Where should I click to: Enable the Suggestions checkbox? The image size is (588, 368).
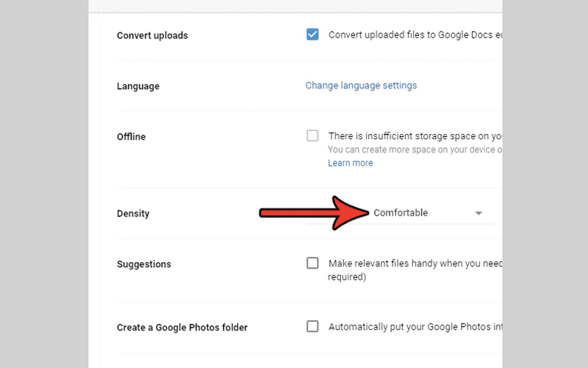[x=312, y=263]
